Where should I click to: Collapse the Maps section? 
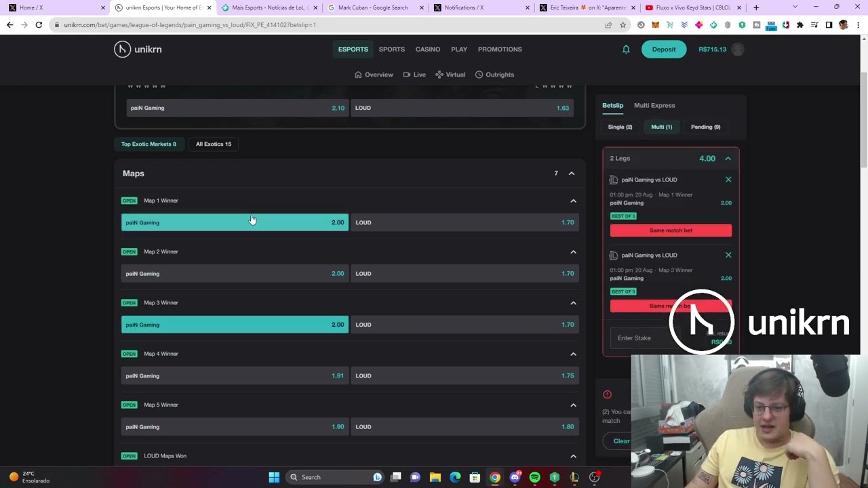pos(572,174)
